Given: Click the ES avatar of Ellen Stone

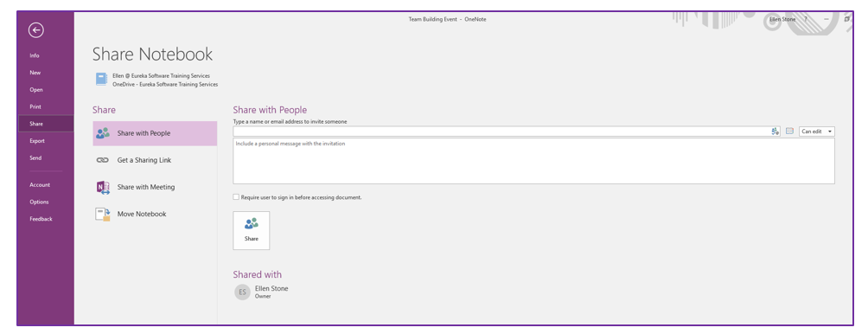Looking at the screenshot, I should point(242,292).
